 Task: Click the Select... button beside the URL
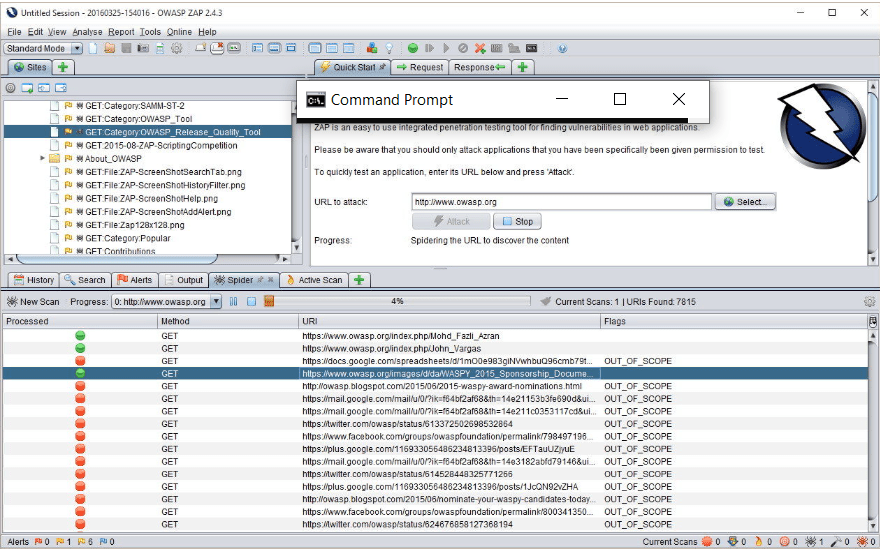click(745, 202)
